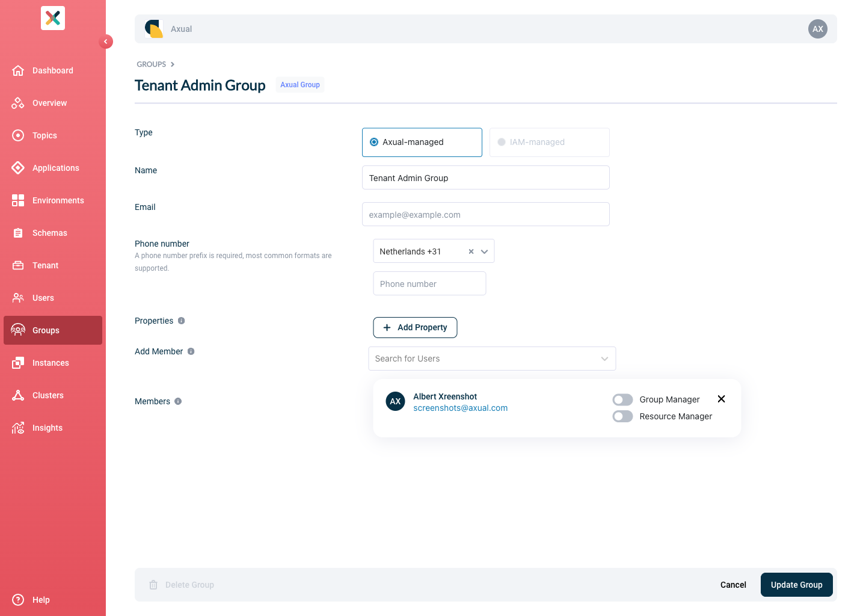Click the Topics circle icon
Screen dimensions: 866x616
click(18, 135)
